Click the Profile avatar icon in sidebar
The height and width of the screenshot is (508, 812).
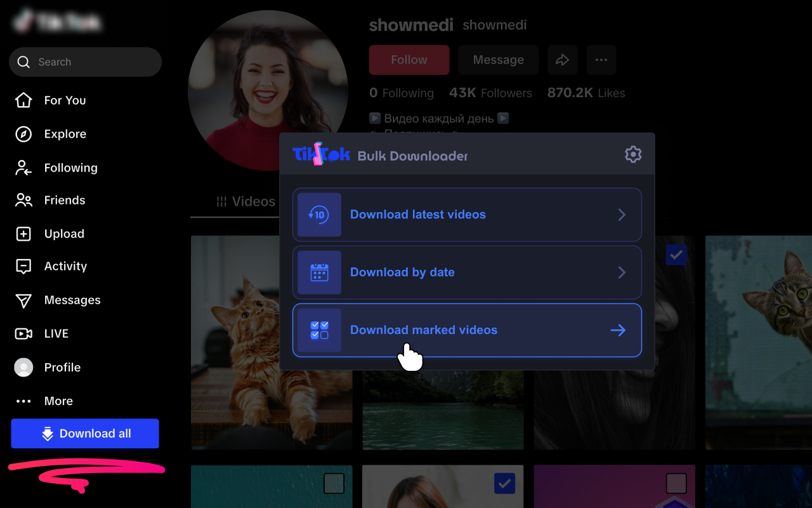[23, 367]
